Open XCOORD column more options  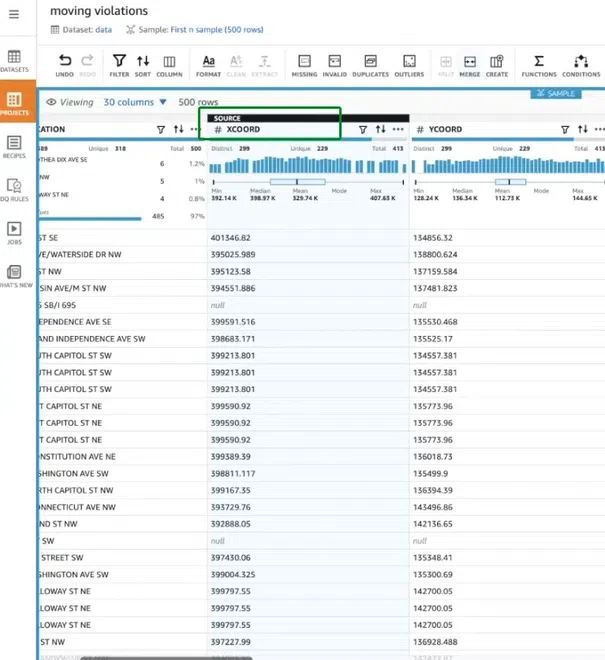pos(398,129)
